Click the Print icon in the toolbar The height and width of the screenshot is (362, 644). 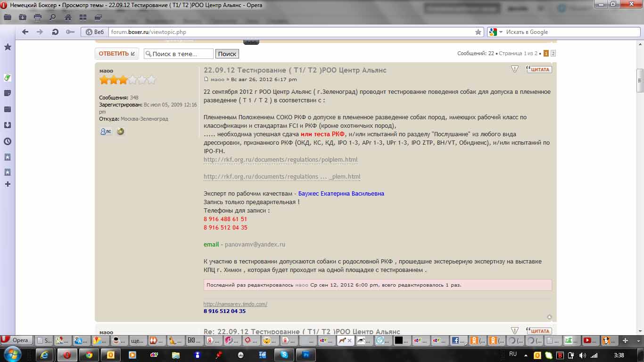tap(38, 17)
